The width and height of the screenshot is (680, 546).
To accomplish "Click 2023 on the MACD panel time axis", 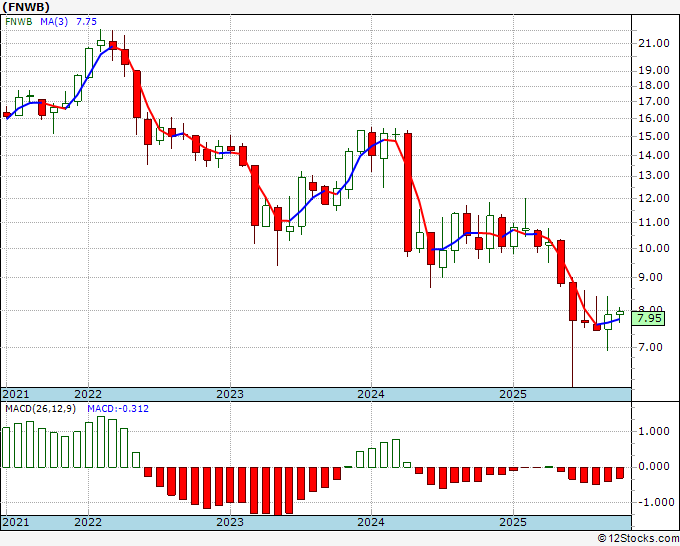I will [230, 522].
